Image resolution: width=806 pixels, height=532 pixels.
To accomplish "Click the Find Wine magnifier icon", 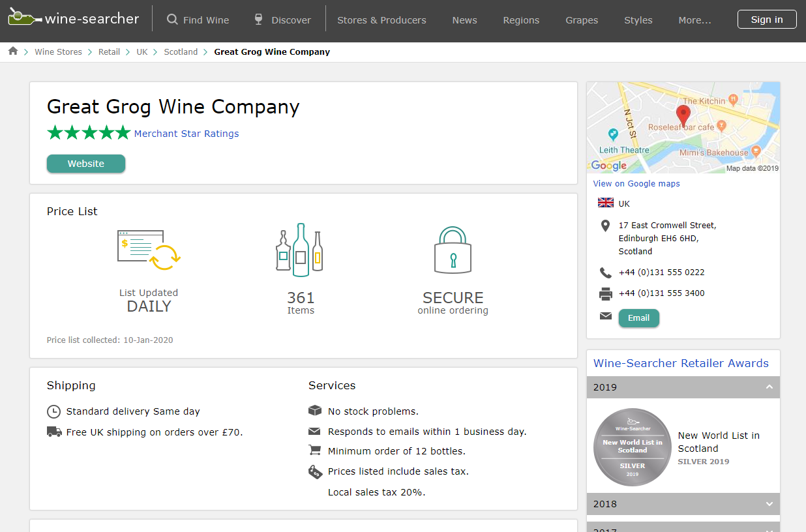I will 172,20.
